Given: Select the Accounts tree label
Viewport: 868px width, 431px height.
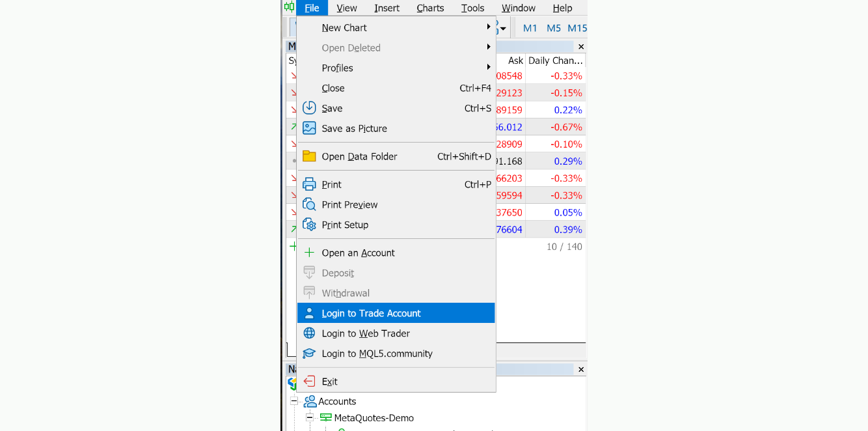Looking at the screenshot, I should pos(337,401).
